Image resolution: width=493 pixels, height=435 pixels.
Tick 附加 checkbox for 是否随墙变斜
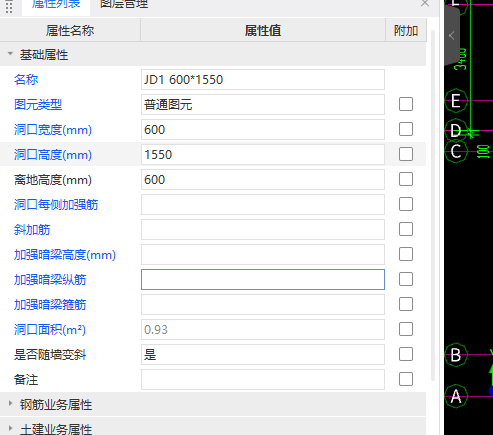(406, 354)
